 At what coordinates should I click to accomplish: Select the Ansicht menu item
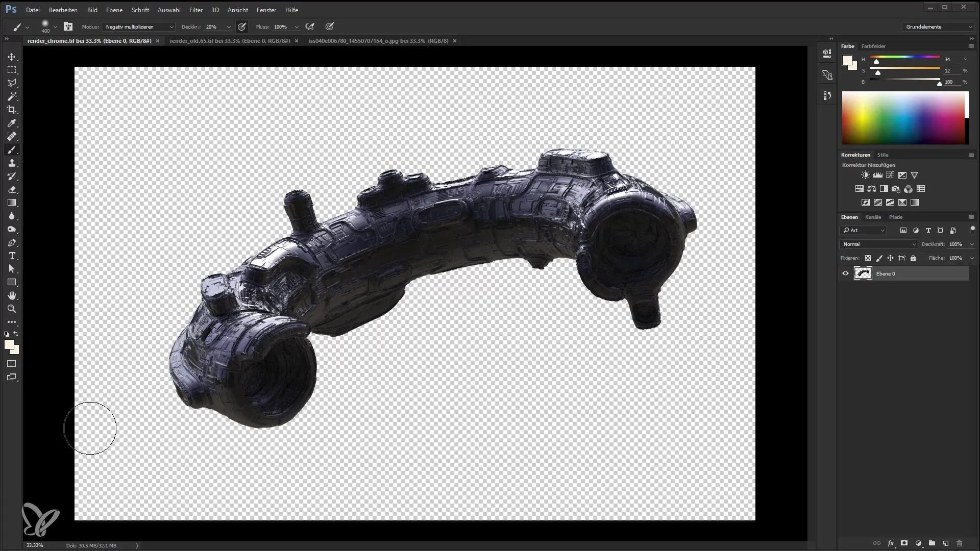(x=237, y=9)
